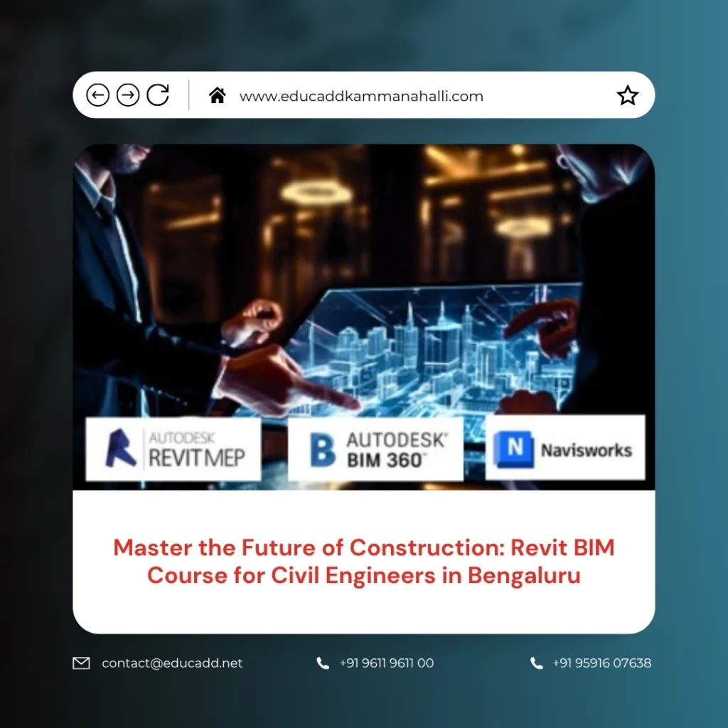The image size is (728, 728).
Task: Click the divider next to the home icon
Action: [x=188, y=95]
